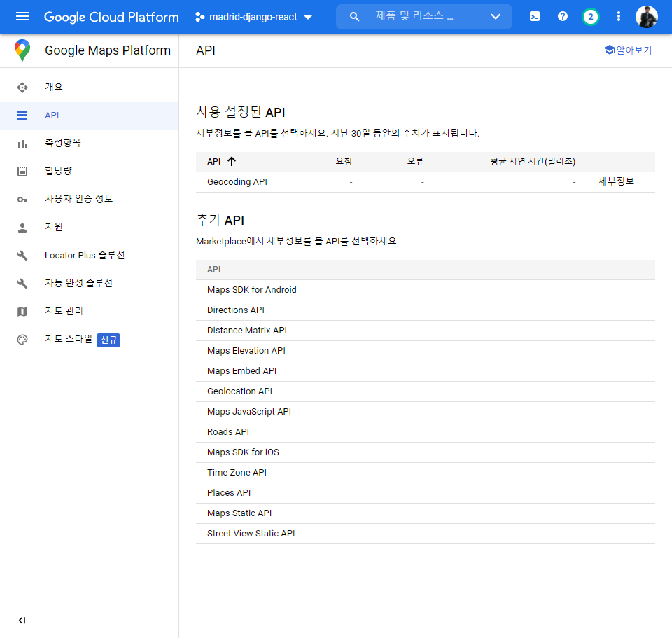This screenshot has width=672, height=638.
Task: Click Google Cloud Platform title
Action: pos(111,17)
